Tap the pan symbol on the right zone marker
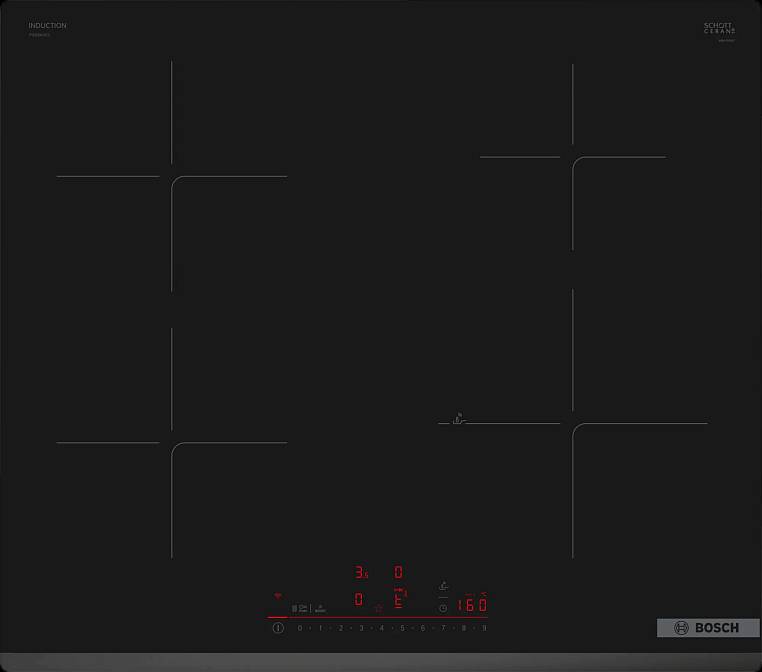 pos(458,418)
